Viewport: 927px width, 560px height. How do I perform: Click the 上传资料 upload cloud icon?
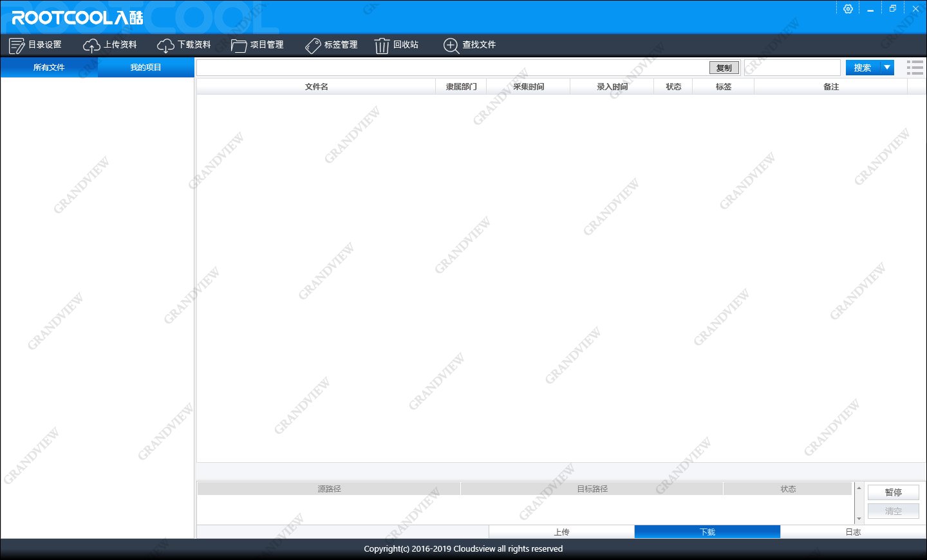coord(91,46)
